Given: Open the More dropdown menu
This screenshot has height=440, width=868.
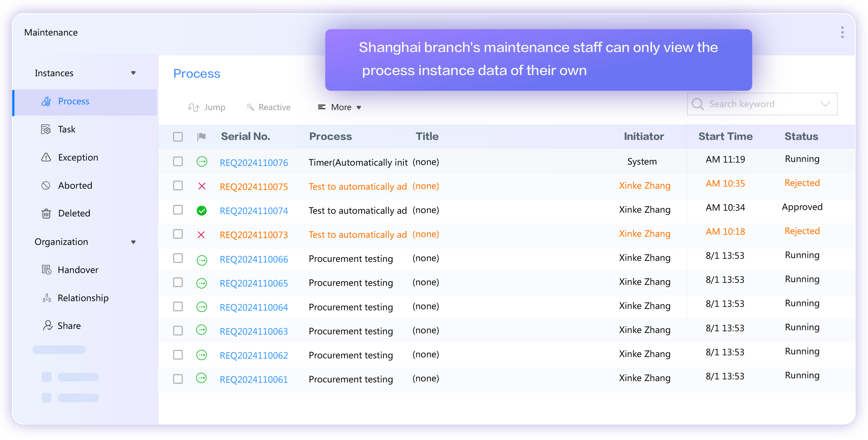Looking at the screenshot, I should click(x=340, y=107).
